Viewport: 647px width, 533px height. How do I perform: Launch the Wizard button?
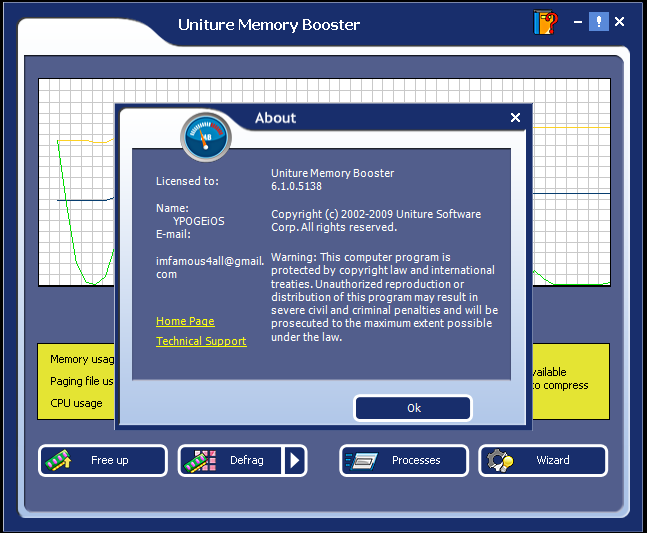pyautogui.click(x=543, y=460)
